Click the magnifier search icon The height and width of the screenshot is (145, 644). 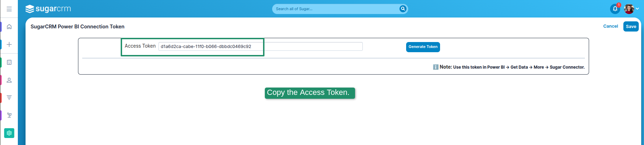[403, 9]
